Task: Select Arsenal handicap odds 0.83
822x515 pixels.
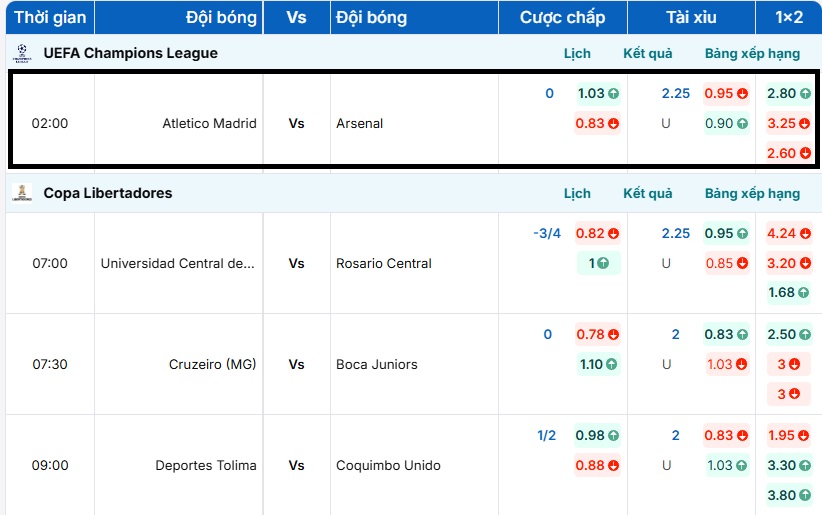Action: pos(597,123)
